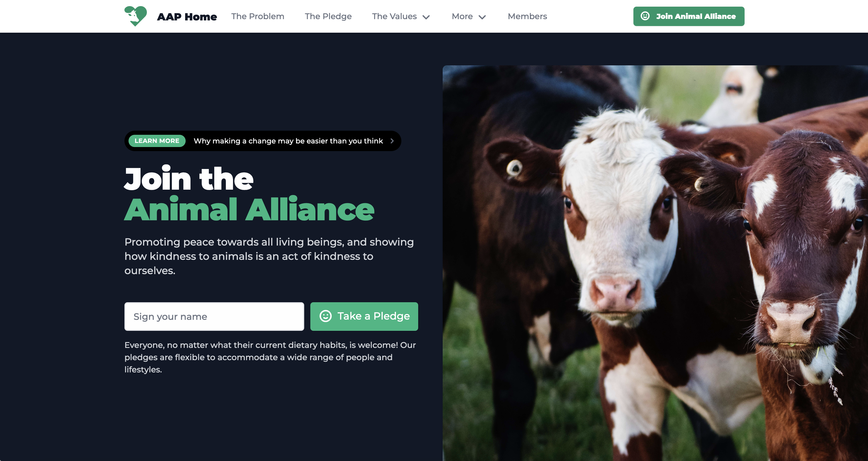The image size is (868, 461).
Task: Click the arrow chevron in the learn more banner
Action: (392, 141)
